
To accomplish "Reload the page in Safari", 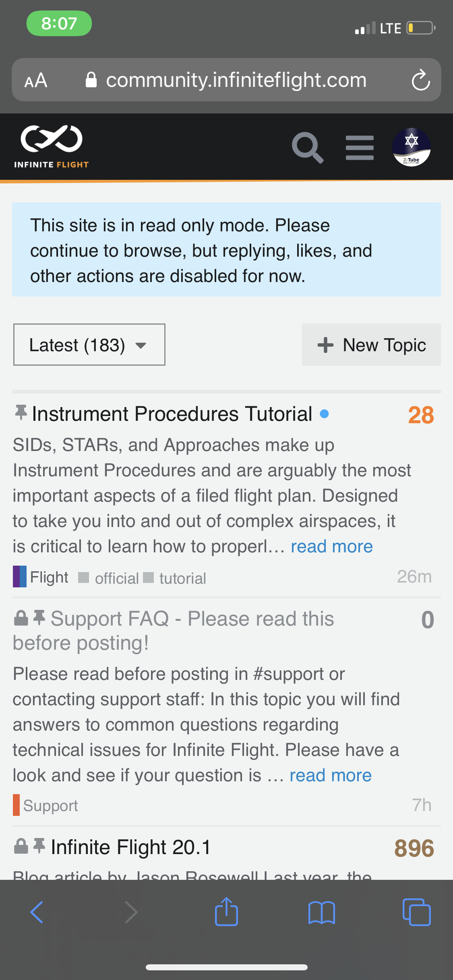I will (x=420, y=80).
